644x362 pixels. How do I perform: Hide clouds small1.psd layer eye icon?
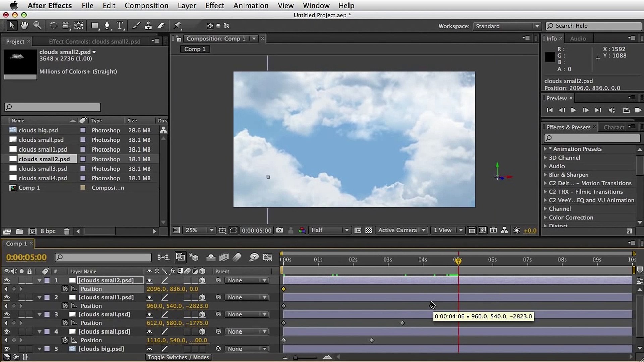click(7, 297)
